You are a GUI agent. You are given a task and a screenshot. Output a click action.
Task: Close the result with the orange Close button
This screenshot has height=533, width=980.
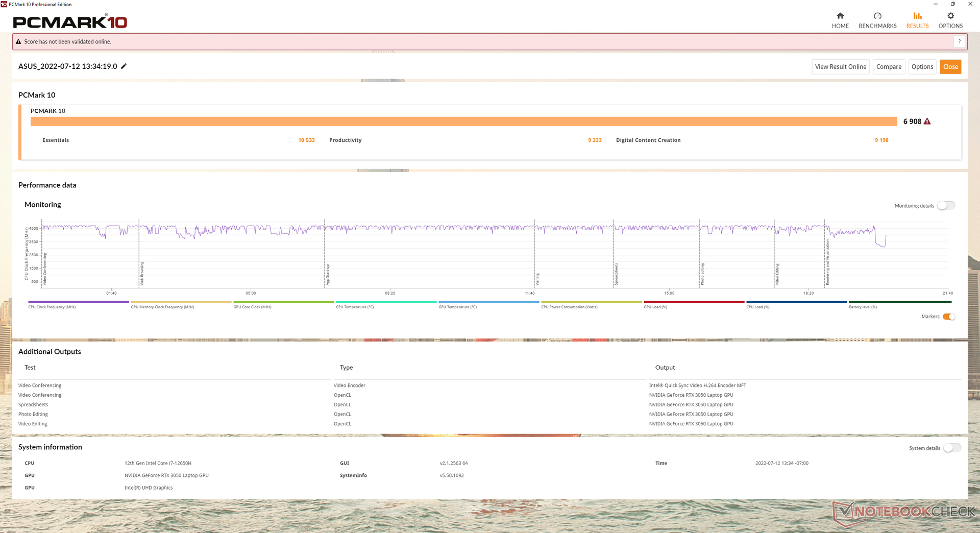click(950, 67)
